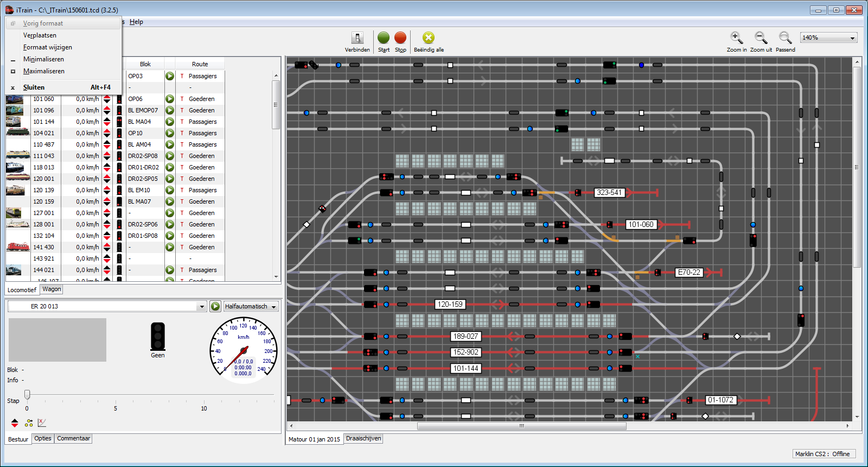Toggle direction of locomotive 132 104

point(107,236)
